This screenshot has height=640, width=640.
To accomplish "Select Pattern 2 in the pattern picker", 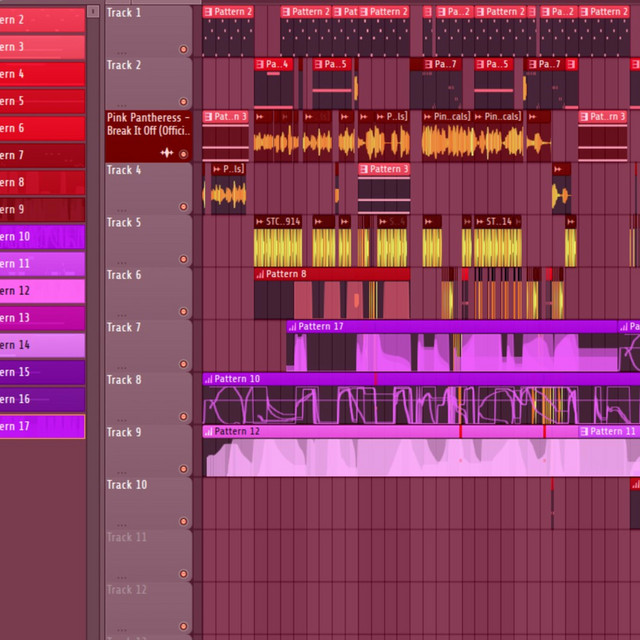I will (x=42, y=20).
